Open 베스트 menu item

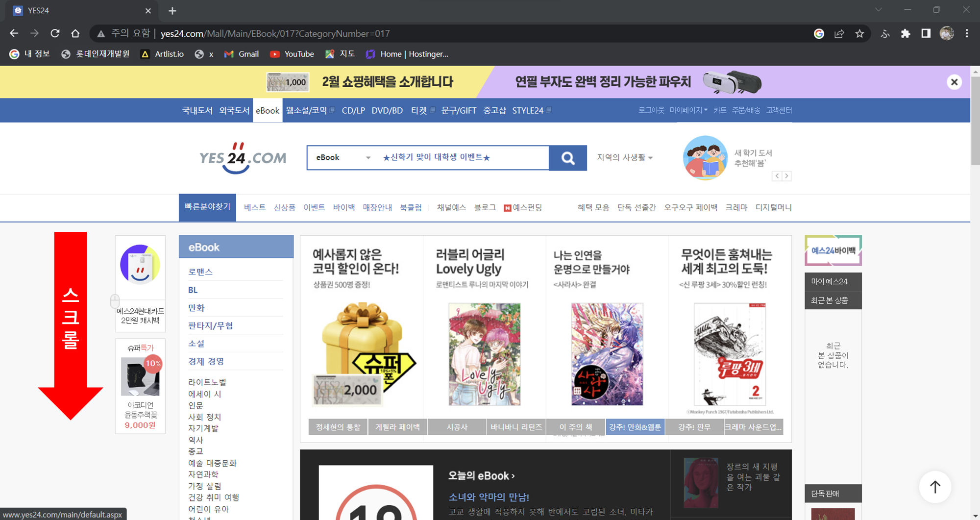(x=255, y=207)
